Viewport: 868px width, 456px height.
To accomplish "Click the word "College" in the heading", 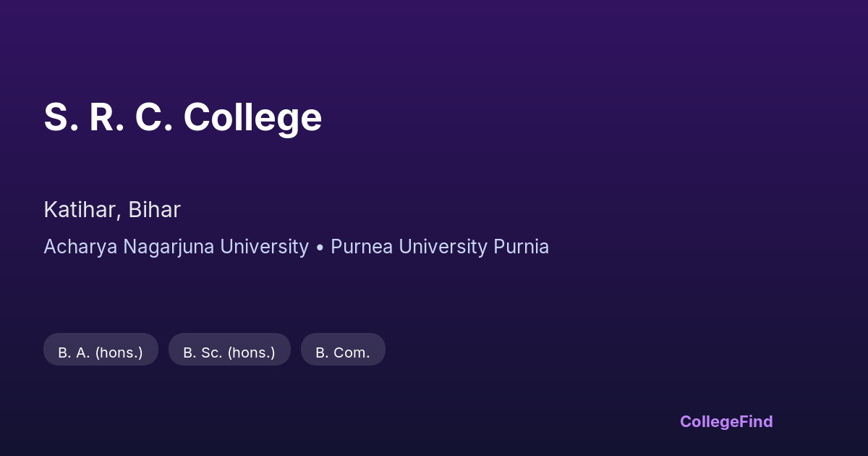I will (x=252, y=117).
